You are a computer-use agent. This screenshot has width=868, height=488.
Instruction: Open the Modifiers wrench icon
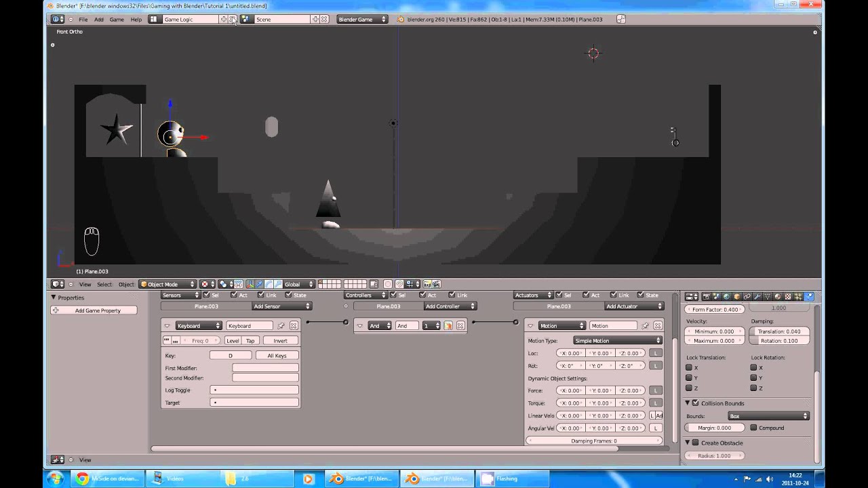757,296
